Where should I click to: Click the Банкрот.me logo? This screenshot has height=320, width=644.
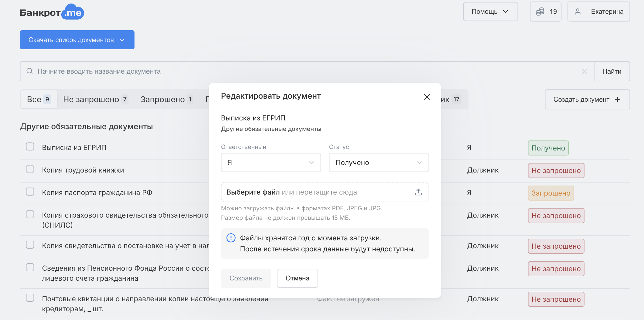(x=52, y=12)
